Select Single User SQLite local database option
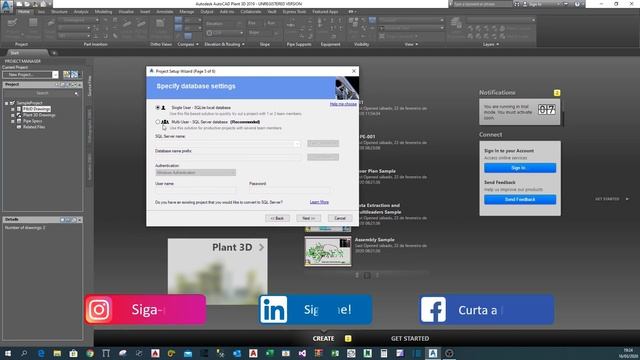 tap(158, 108)
